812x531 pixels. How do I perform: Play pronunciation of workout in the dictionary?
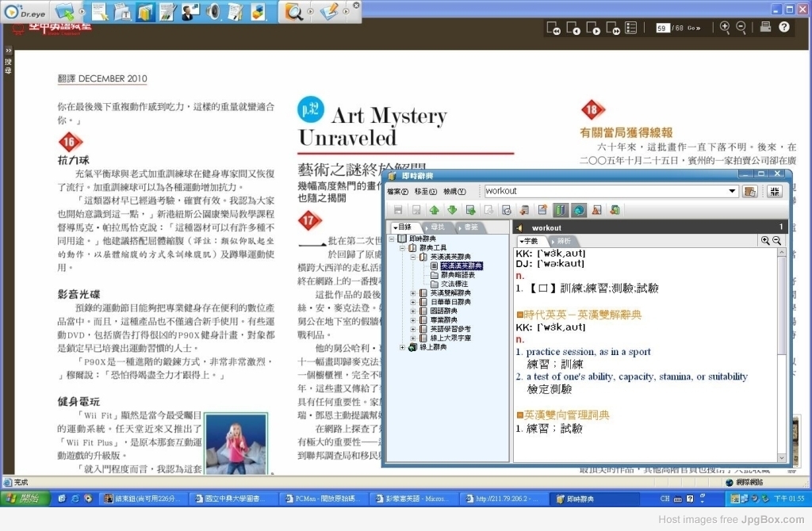[x=519, y=227]
